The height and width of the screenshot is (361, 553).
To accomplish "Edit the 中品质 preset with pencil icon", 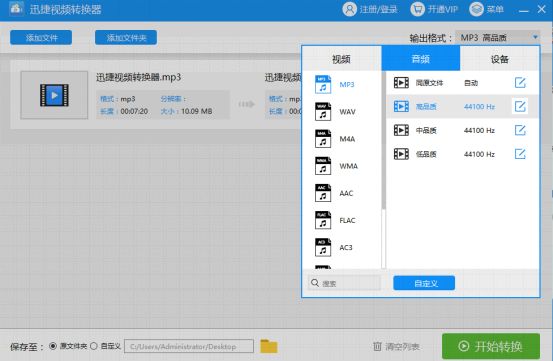I will 520,130.
